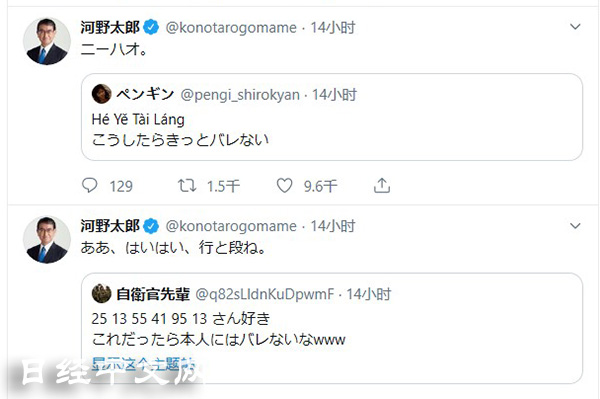Open the quoted Hé Yě Tài Láng tweet
This screenshot has height=399, width=600.
(x=332, y=117)
